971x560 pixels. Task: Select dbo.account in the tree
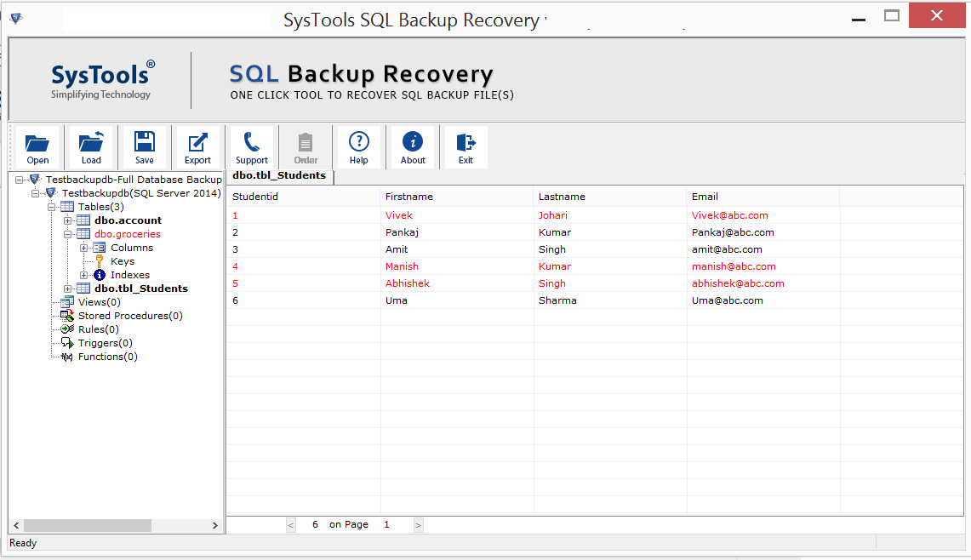click(129, 220)
